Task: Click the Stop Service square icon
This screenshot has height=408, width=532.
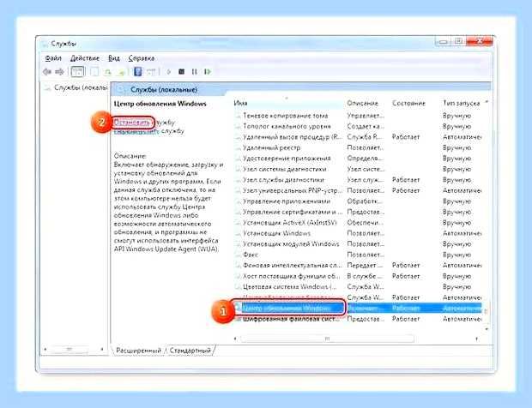Action: click(x=182, y=72)
